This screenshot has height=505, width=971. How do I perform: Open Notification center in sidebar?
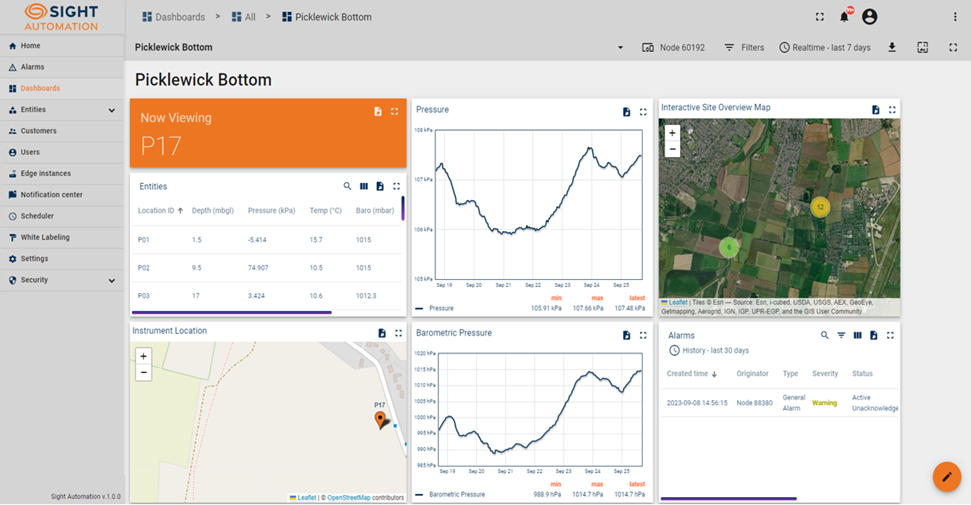click(62, 195)
